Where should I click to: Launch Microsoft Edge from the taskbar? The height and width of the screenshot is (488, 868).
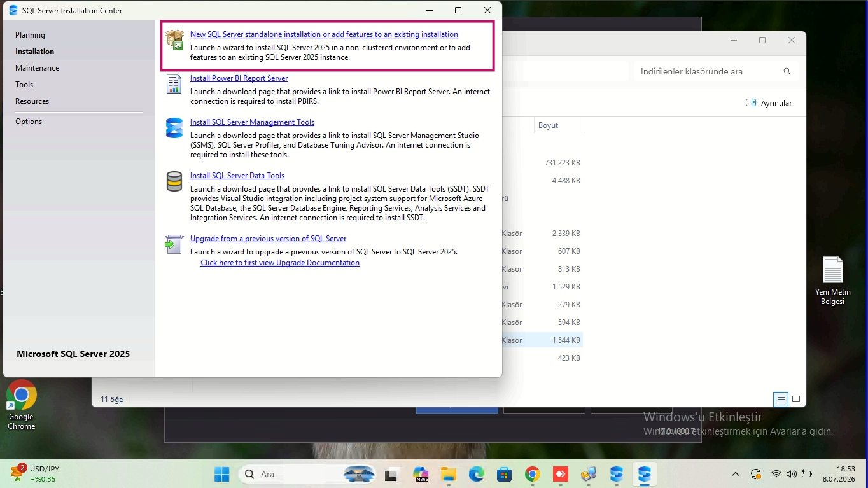[x=477, y=474]
